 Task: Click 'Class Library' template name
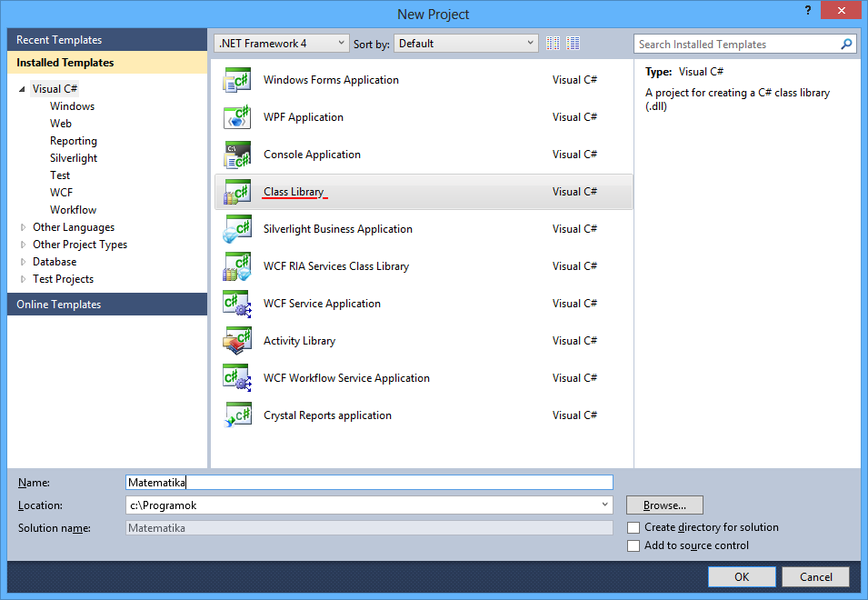click(294, 192)
